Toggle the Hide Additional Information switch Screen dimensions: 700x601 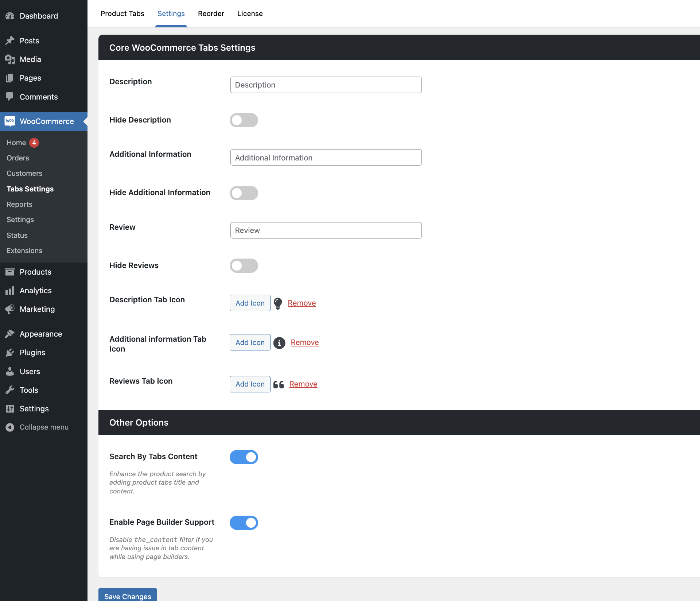(244, 193)
